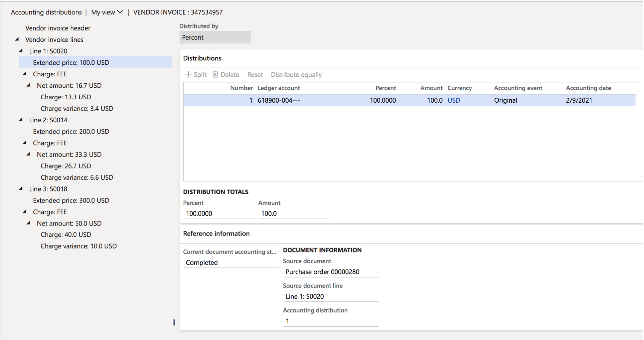The width and height of the screenshot is (644, 340).
Task: Sort by the Currency column header
Action: [x=460, y=88]
